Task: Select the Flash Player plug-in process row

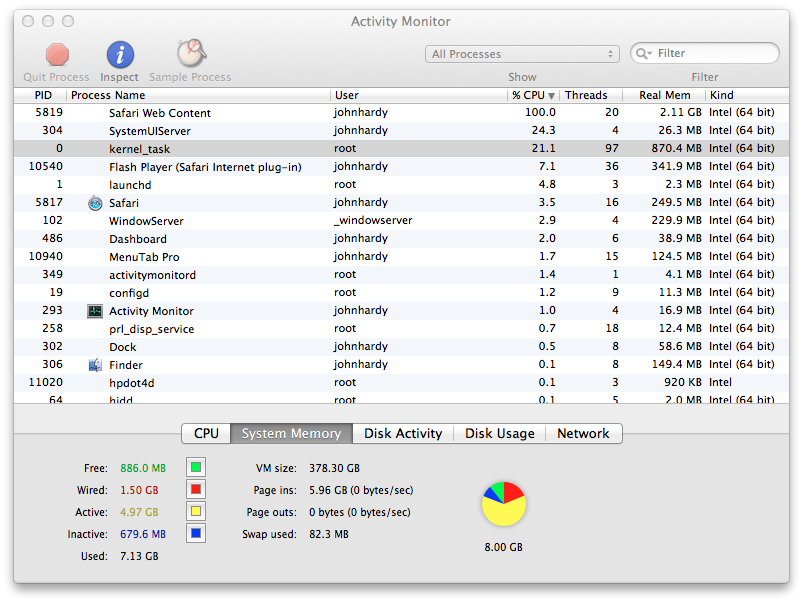Action: click(402, 167)
